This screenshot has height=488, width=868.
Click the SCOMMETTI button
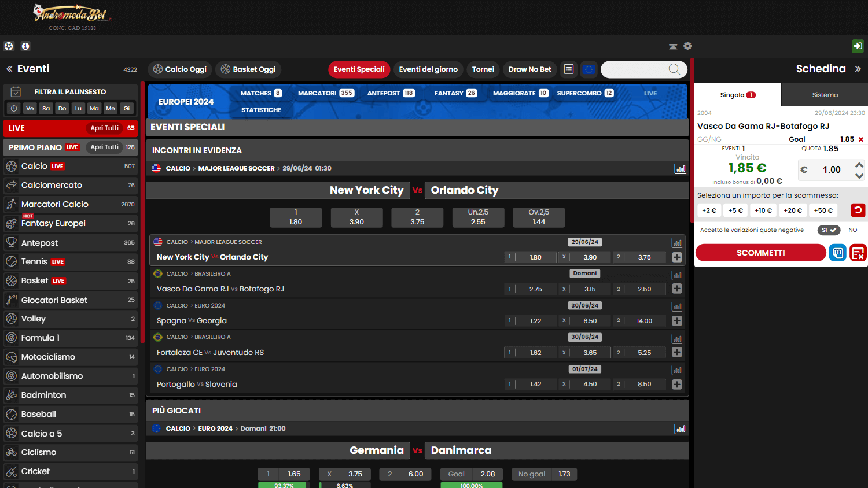pos(760,253)
